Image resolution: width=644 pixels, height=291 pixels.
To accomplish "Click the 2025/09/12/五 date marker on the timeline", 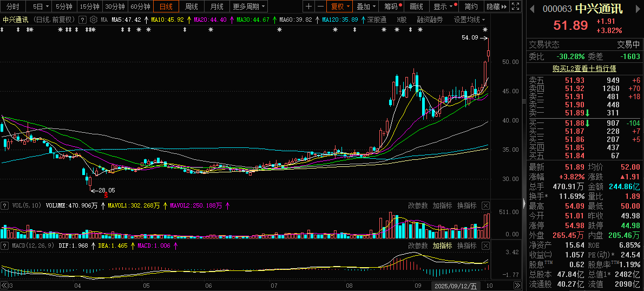I will click(x=457, y=286).
